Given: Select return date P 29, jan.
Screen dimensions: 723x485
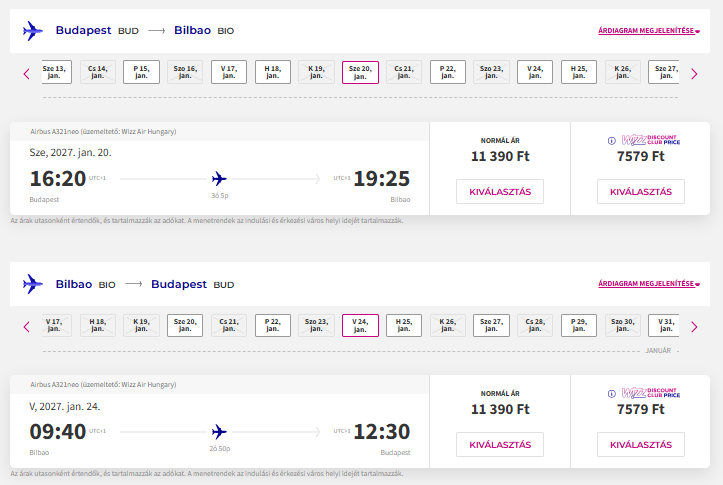Looking at the screenshot, I should (579, 325).
